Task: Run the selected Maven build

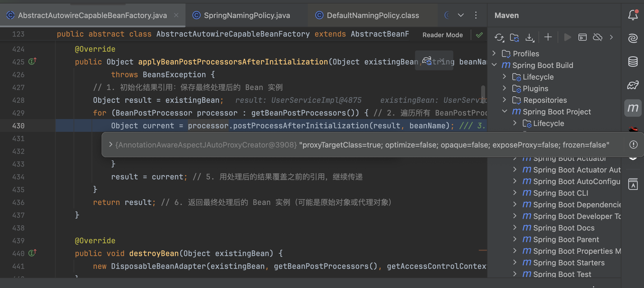Action: coord(567,37)
